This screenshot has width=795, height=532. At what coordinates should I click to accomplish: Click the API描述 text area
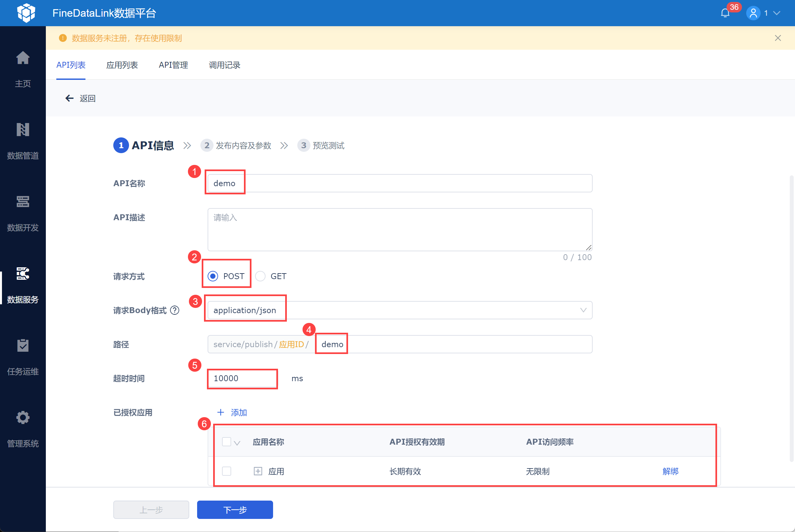coord(399,229)
